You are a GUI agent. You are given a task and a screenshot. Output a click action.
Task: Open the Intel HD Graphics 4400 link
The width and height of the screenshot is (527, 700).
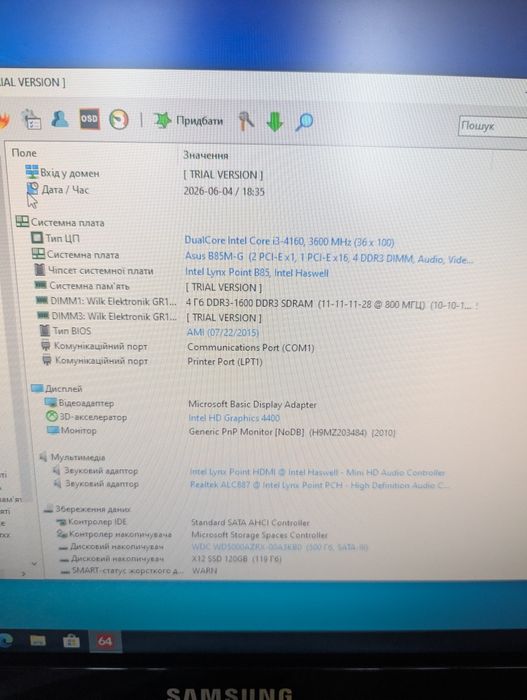pyautogui.click(x=234, y=418)
